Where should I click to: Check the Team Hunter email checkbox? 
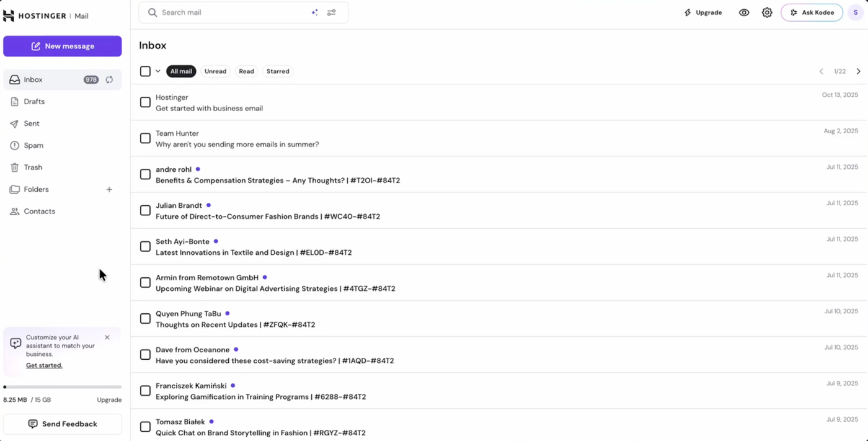(145, 138)
